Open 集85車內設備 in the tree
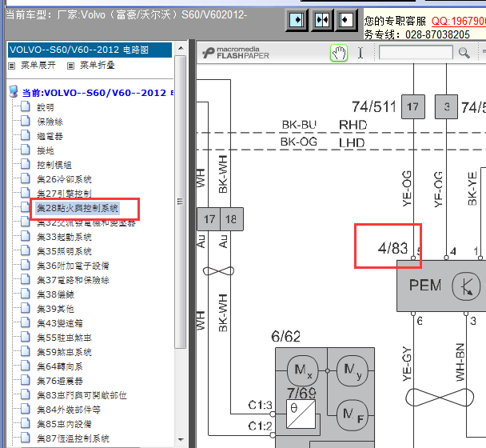486x448 pixels. (x=64, y=424)
